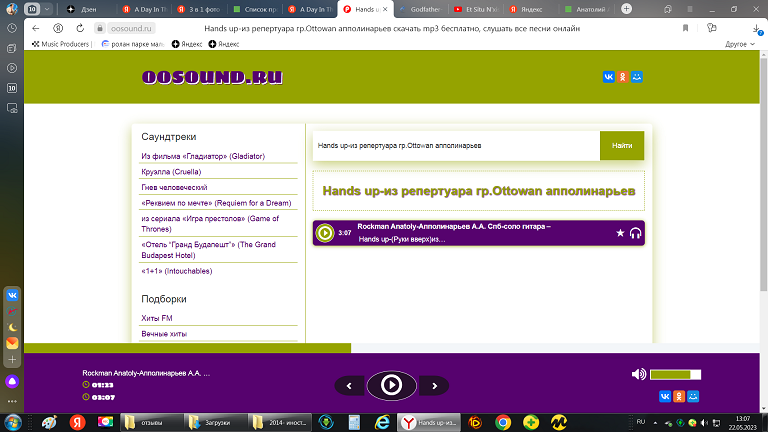This screenshot has width=768, height=432.
Task: Open «1+1» (Intouchables) soundtrack link
Action: (176, 271)
